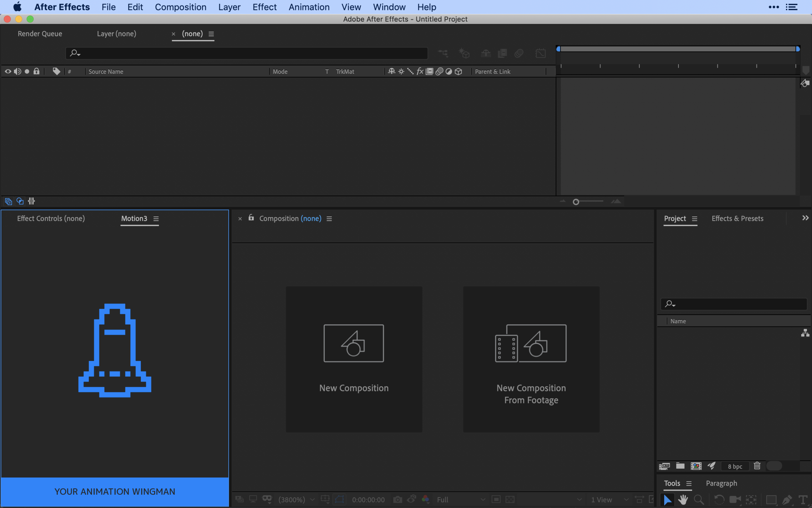The height and width of the screenshot is (508, 812).
Task: Switch to the Effects & Presets tab
Action: click(738, 218)
